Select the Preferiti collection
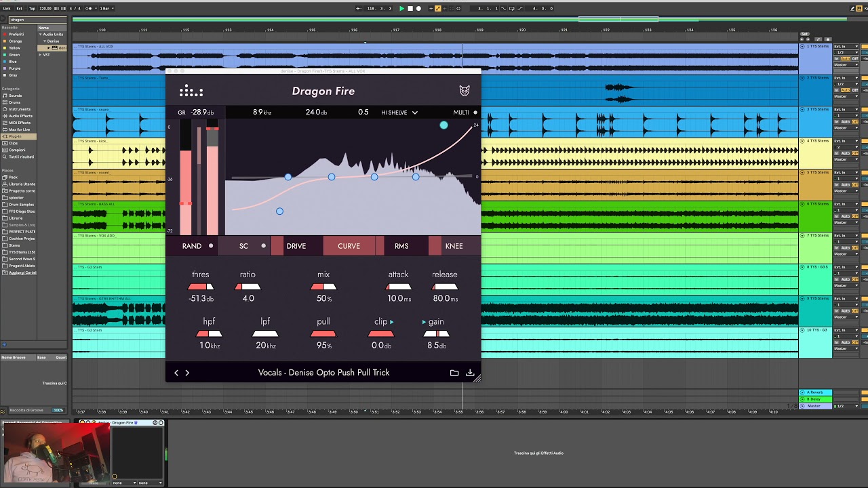The image size is (868, 488). pos(16,35)
